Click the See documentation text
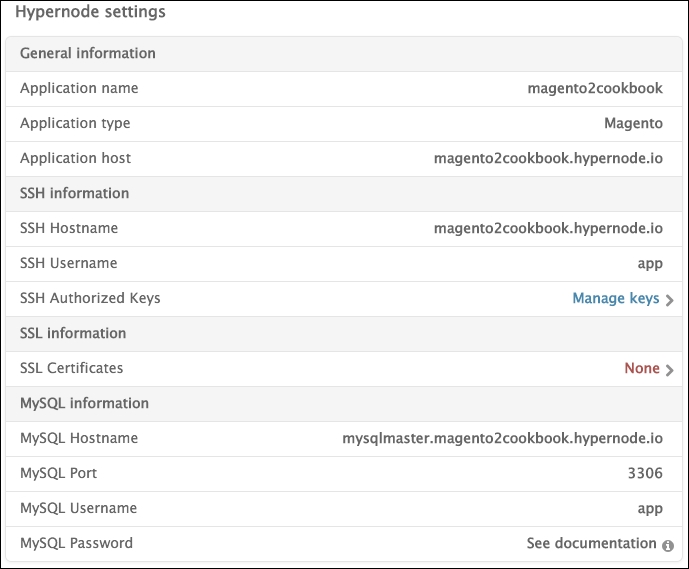The image size is (689, 569). point(591,543)
